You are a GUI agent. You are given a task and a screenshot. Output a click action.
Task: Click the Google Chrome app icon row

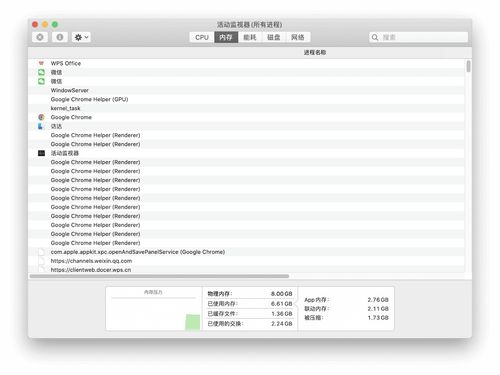coord(246,117)
